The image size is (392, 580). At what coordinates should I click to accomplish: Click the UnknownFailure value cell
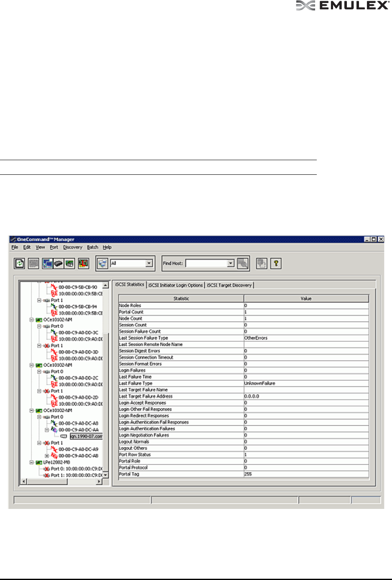pos(306,383)
